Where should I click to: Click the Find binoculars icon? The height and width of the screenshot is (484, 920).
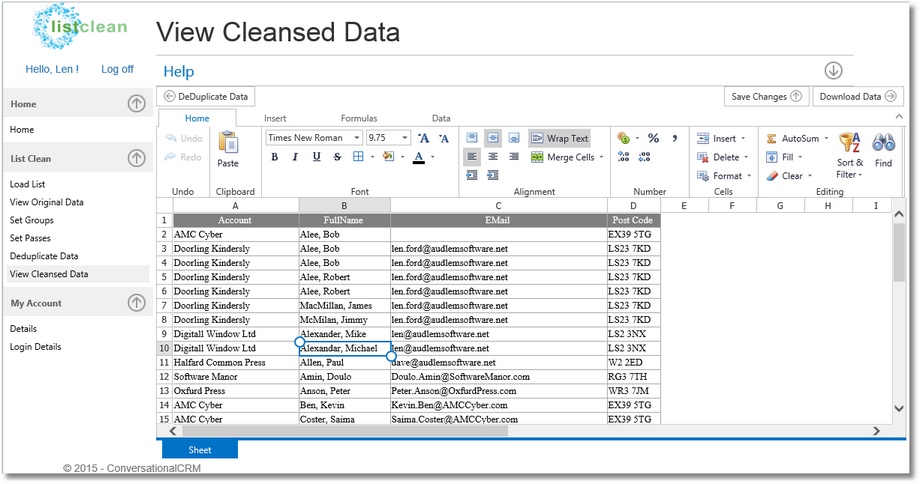pos(884,143)
